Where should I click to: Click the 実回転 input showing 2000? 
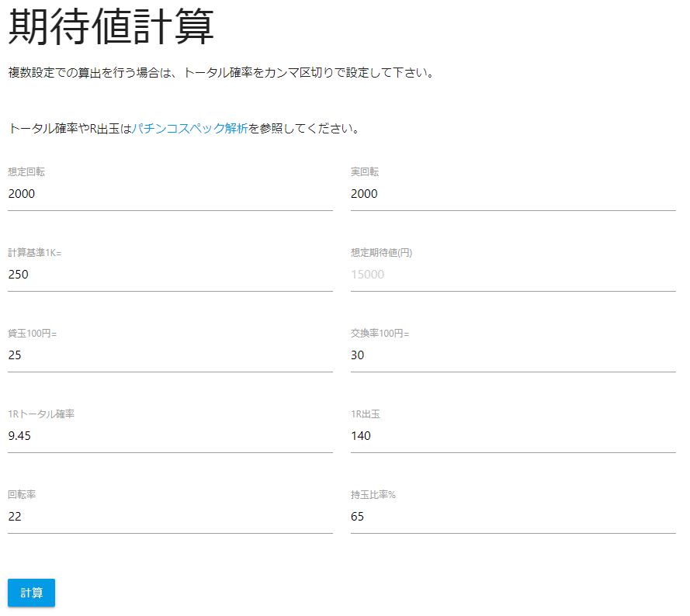pyautogui.click(x=512, y=194)
